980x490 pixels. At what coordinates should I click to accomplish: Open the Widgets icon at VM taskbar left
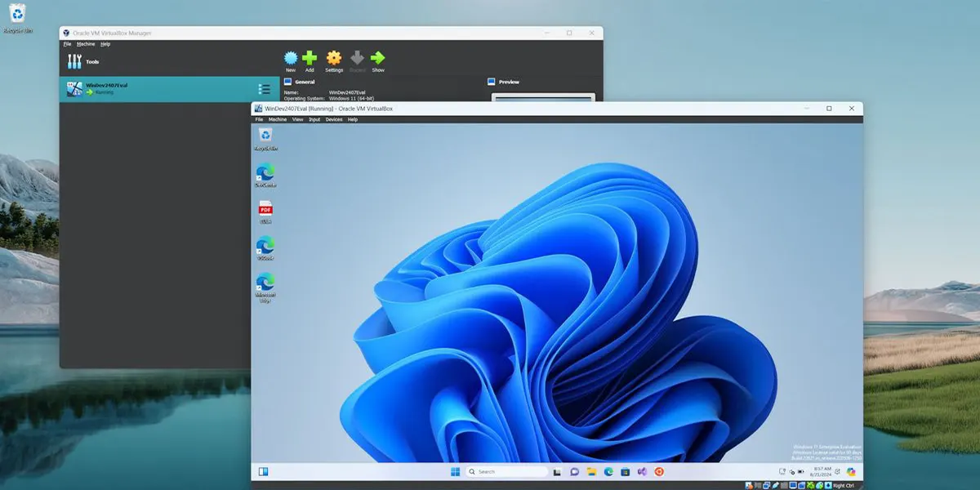coord(264,471)
